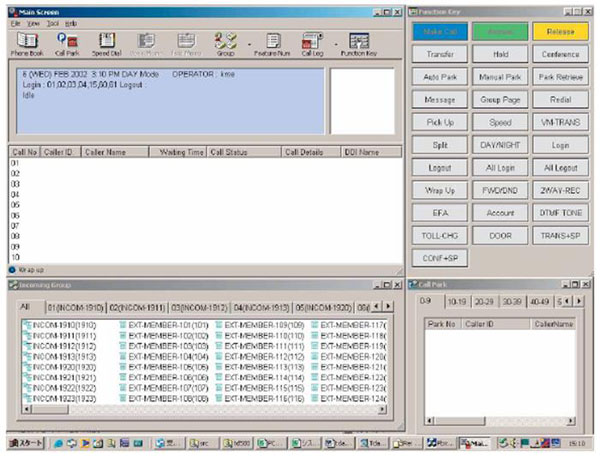
Task: Click the 2WAY-REC button
Action: tap(561, 190)
